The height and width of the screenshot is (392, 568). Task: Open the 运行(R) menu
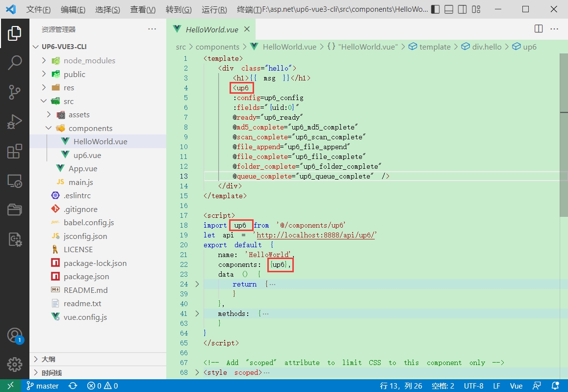[x=214, y=9]
